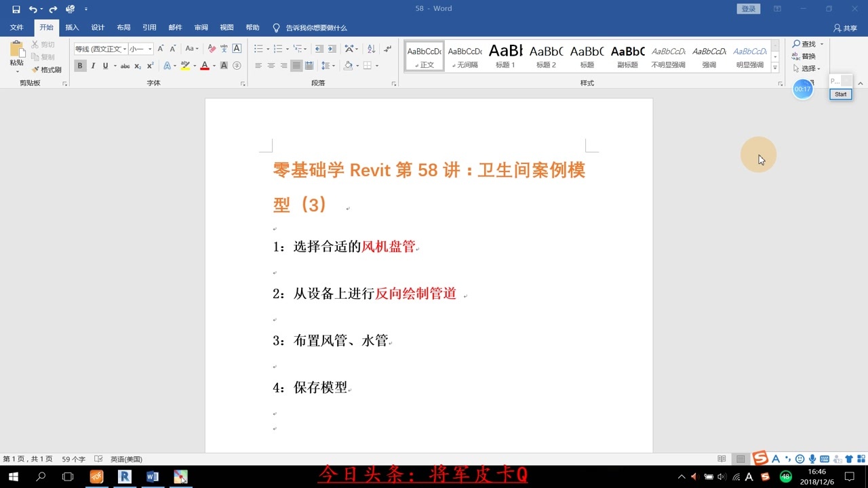Increase indent in paragraph group

(x=332, y=49)
